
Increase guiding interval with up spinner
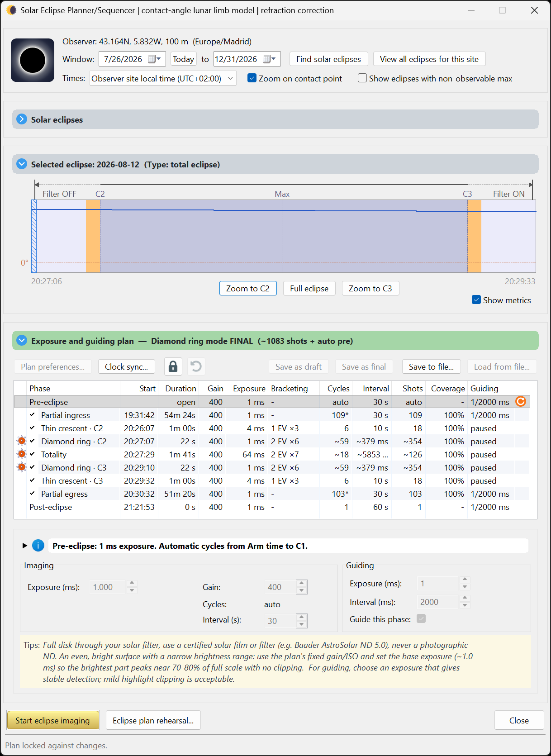click(465, 598)
